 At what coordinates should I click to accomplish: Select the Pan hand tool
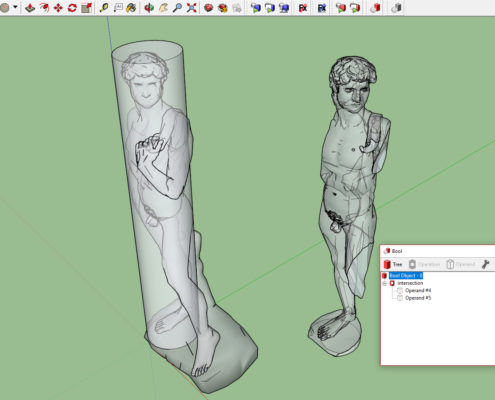[163, 8]
